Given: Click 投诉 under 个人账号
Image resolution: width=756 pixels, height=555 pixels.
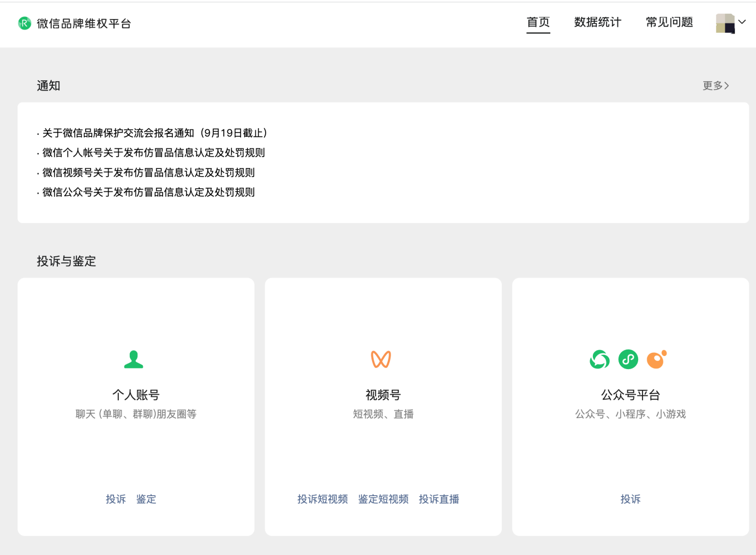Looking at the screenshot, I should 116,499.
